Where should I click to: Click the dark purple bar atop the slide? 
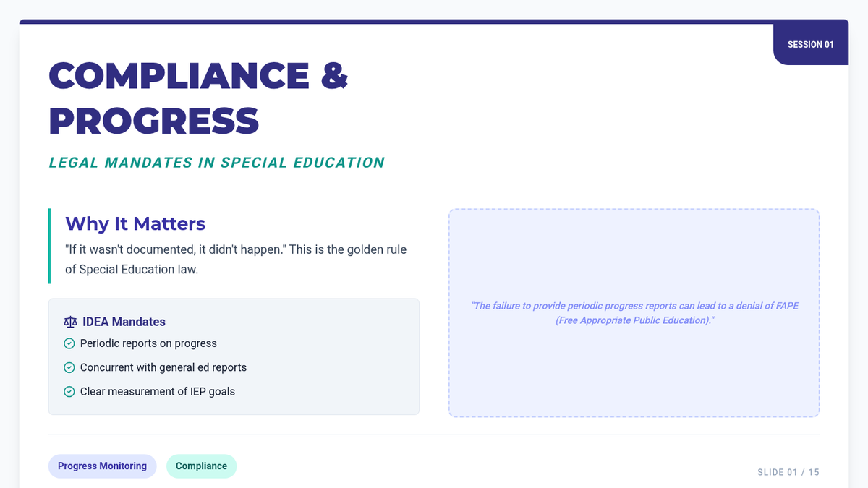434,22
